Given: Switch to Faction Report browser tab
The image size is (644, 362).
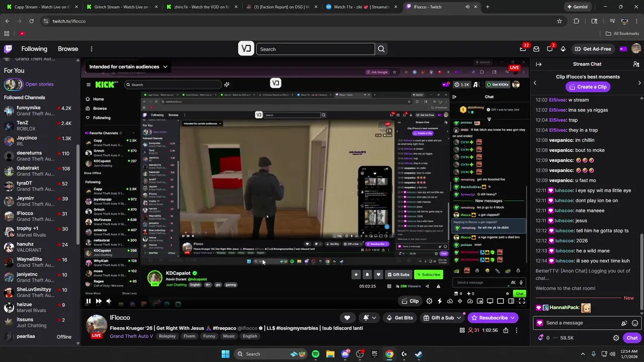Looking at the screenshot, I should (281, 7).
